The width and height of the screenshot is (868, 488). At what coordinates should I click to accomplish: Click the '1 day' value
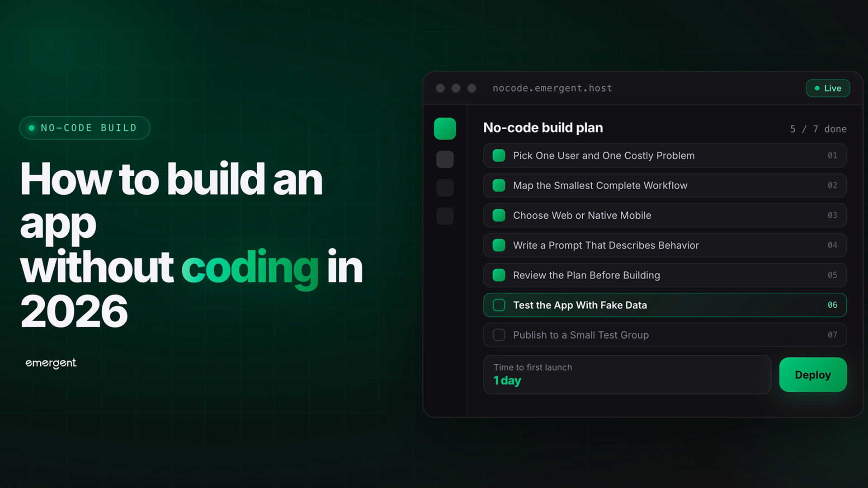(x=507, y=380)
